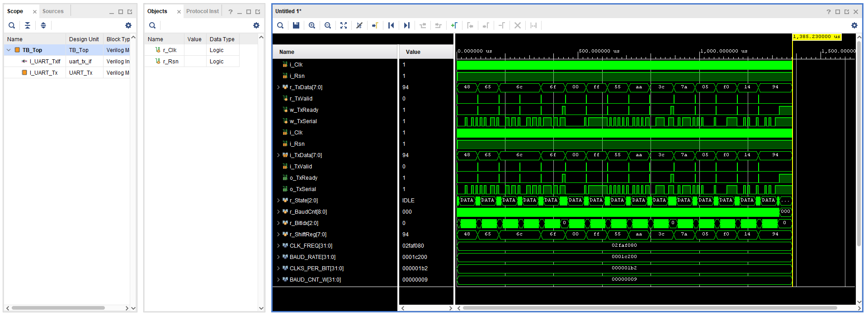This screenshot has width=868, height=316.
Task: Click the yellow 1,385.230000 us cursor label
Action: point(817,37)
